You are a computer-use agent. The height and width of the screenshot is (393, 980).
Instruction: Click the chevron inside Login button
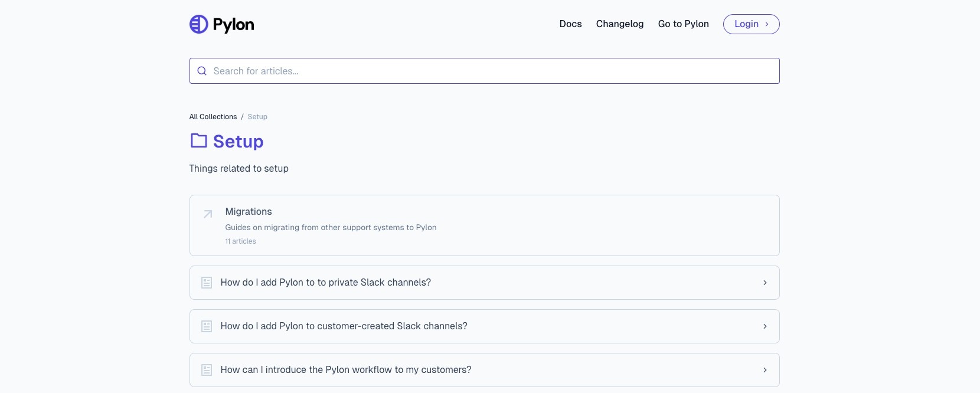point(767,24)
